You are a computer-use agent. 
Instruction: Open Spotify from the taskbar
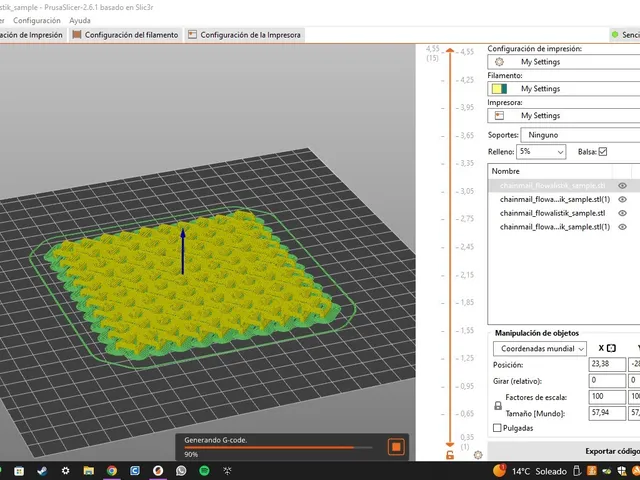[204, 471]
